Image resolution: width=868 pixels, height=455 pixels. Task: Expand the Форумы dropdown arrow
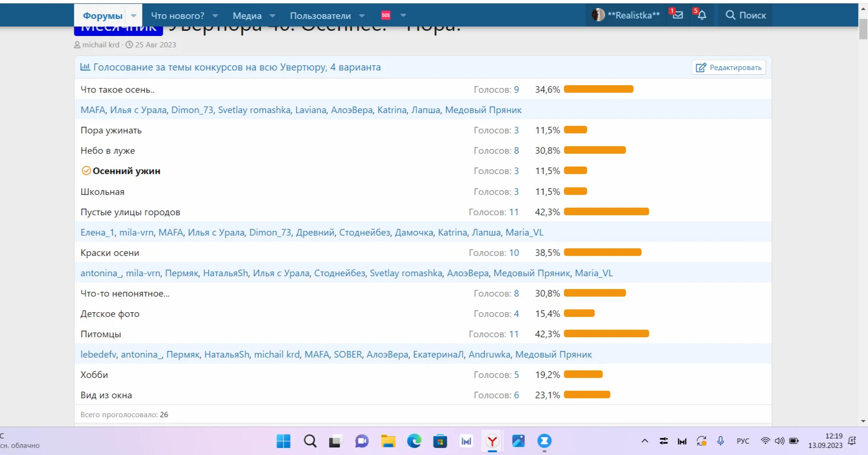(x=134, y=16)
